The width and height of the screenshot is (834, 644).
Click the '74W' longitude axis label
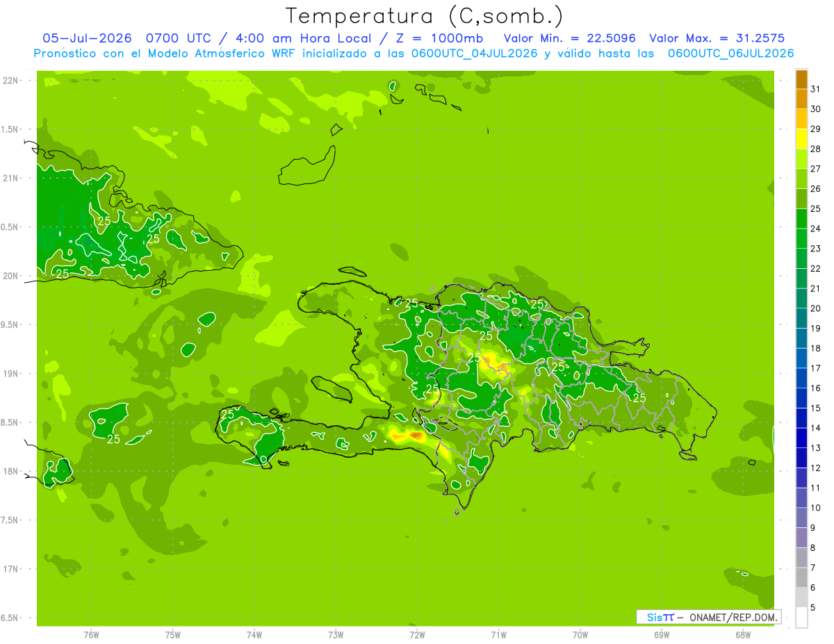pos(254,635)
